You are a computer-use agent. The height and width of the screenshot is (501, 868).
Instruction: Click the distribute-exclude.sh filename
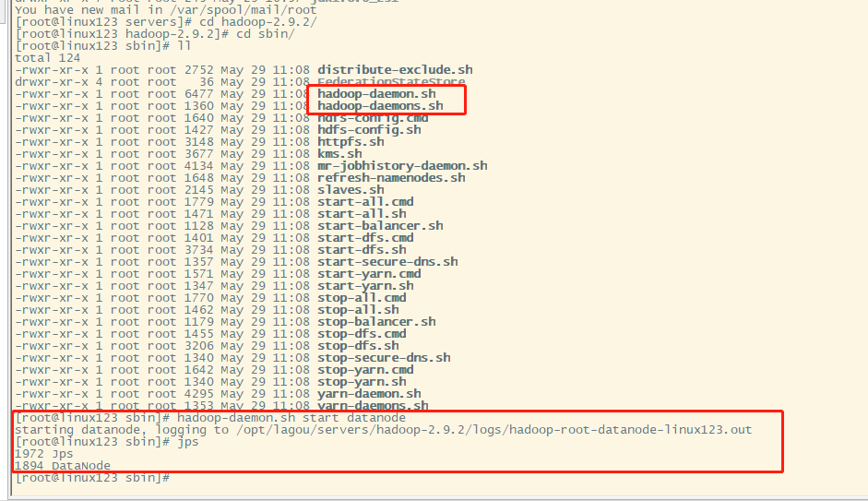(395, 70)
